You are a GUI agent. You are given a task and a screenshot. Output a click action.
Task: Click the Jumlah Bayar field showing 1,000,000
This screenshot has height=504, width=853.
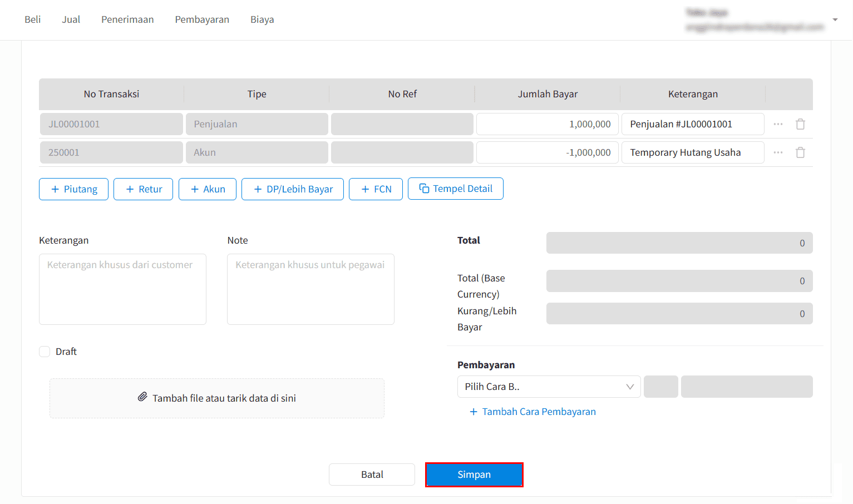tap(547, 124)
